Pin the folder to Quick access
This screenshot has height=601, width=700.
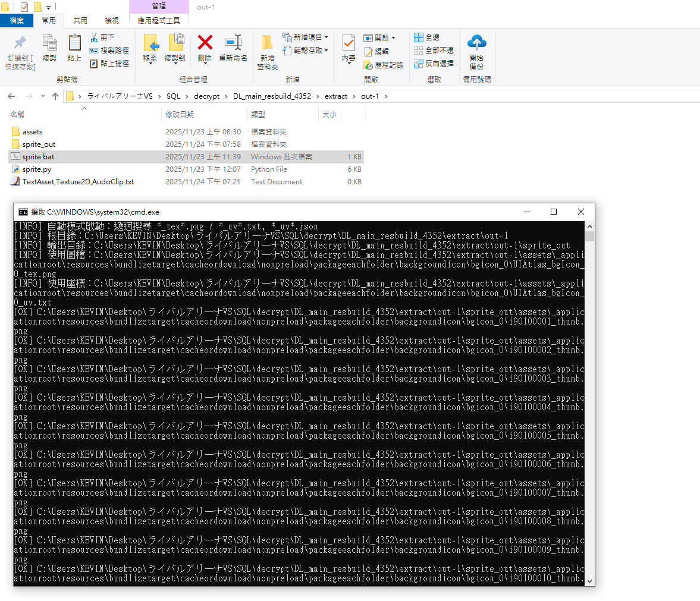(20, 52)
